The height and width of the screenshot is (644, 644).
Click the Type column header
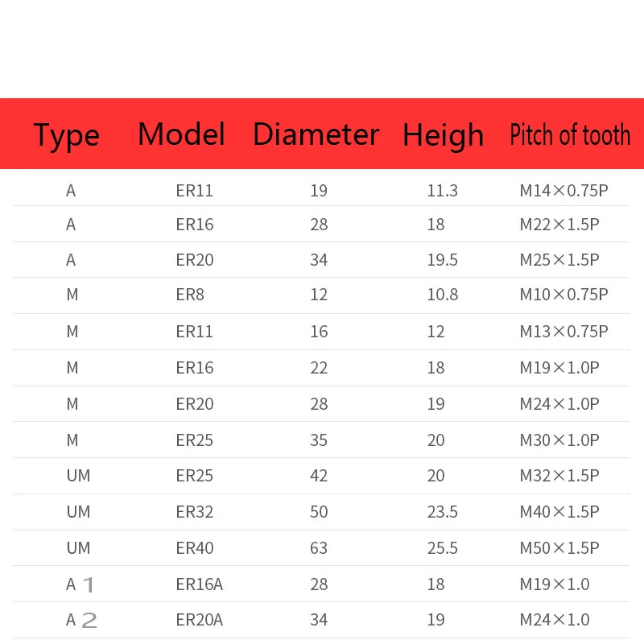pos(67,135)
